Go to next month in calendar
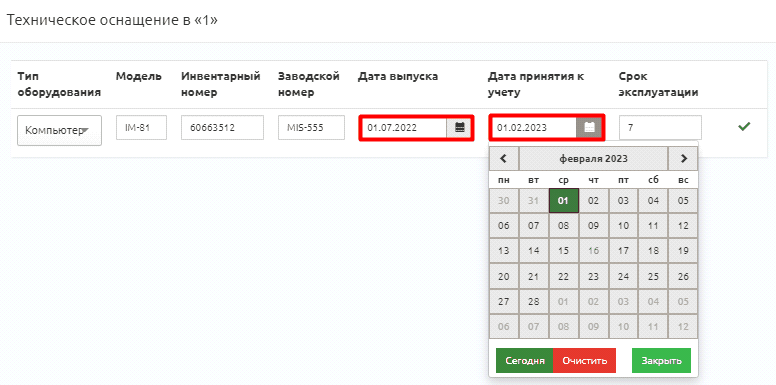This screenshot has width=776, height=385. 683,159
